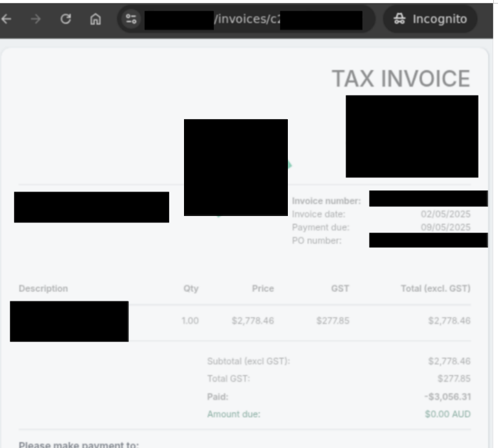Click the payment due date 09/05/2025
The width and height of the screenshot is (498, 448).
pyautogui.click(x=445, y=227)
